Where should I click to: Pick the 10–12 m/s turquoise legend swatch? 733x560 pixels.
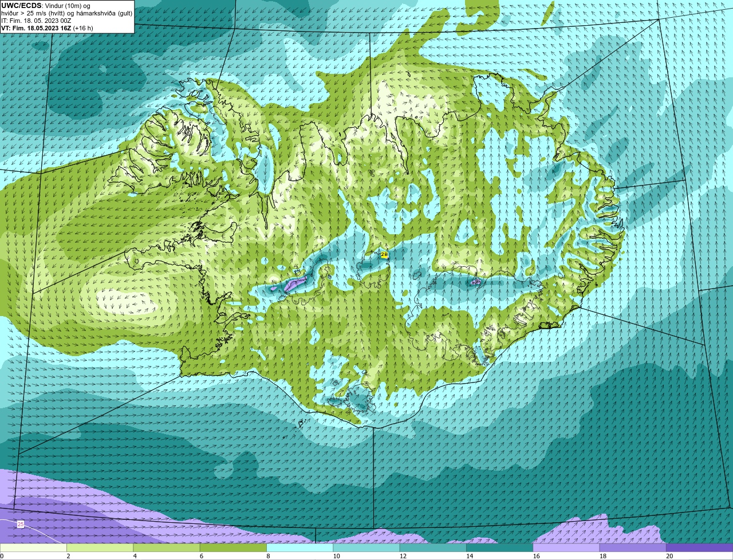(366, 547)
